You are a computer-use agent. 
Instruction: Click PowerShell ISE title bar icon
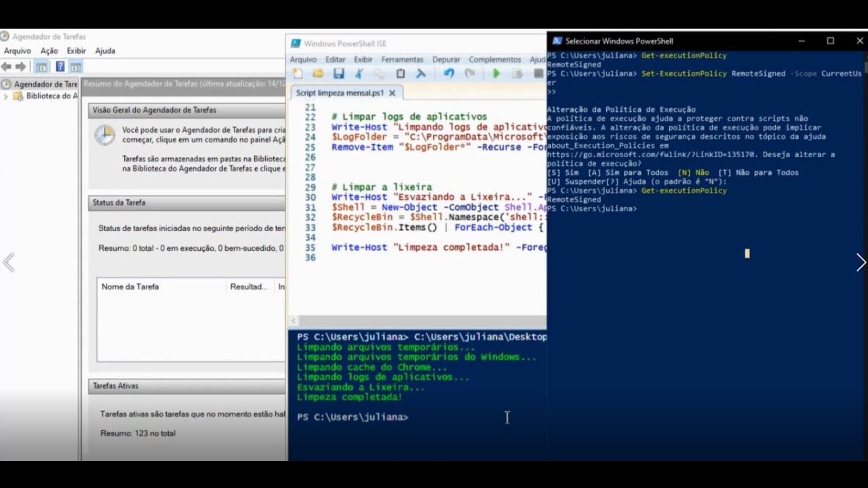pos(296,43)
